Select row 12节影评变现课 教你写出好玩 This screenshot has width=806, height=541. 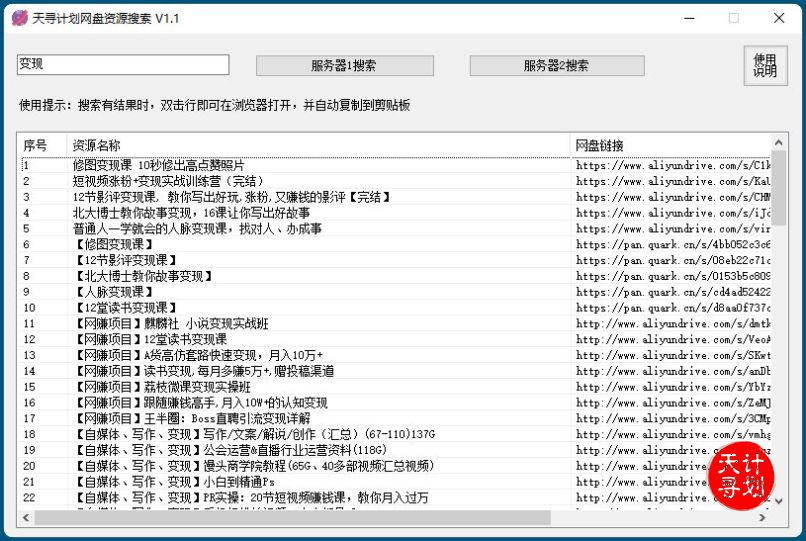pyautogui.click(x=396, y=197)
